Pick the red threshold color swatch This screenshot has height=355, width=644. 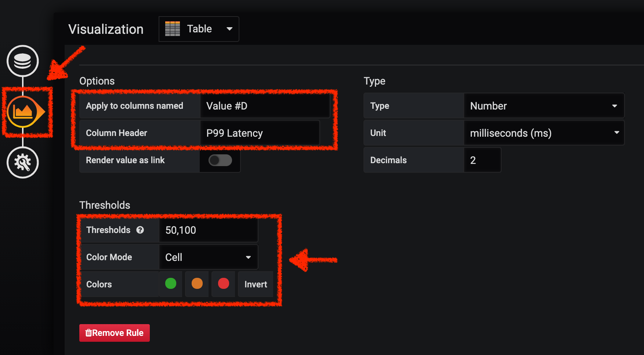click(224, 284)
